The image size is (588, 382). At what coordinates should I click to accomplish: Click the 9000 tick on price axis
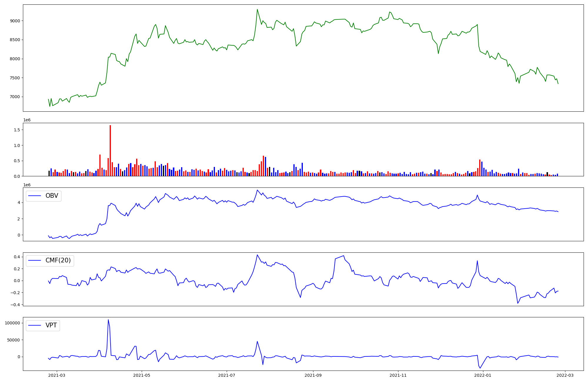[15, 21]
